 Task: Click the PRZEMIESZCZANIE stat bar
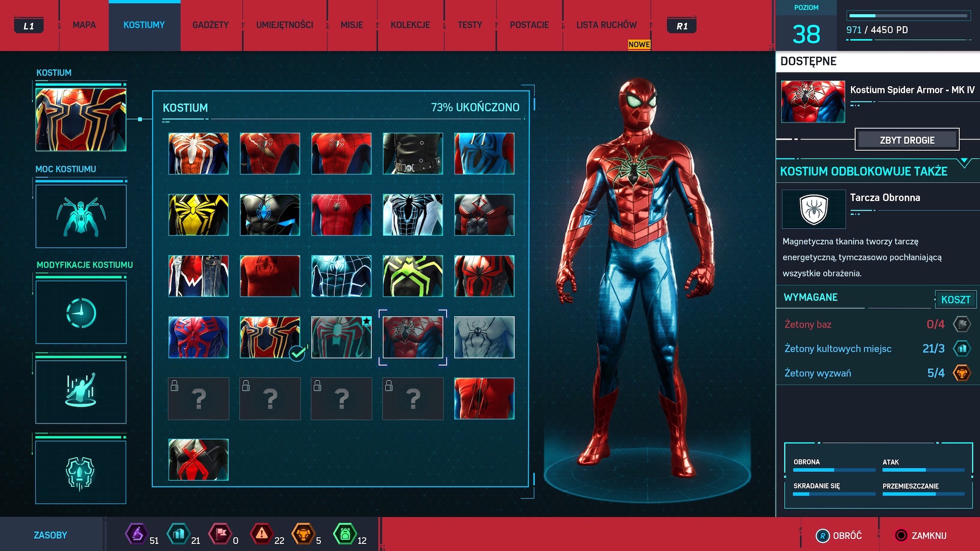(923, 494)
